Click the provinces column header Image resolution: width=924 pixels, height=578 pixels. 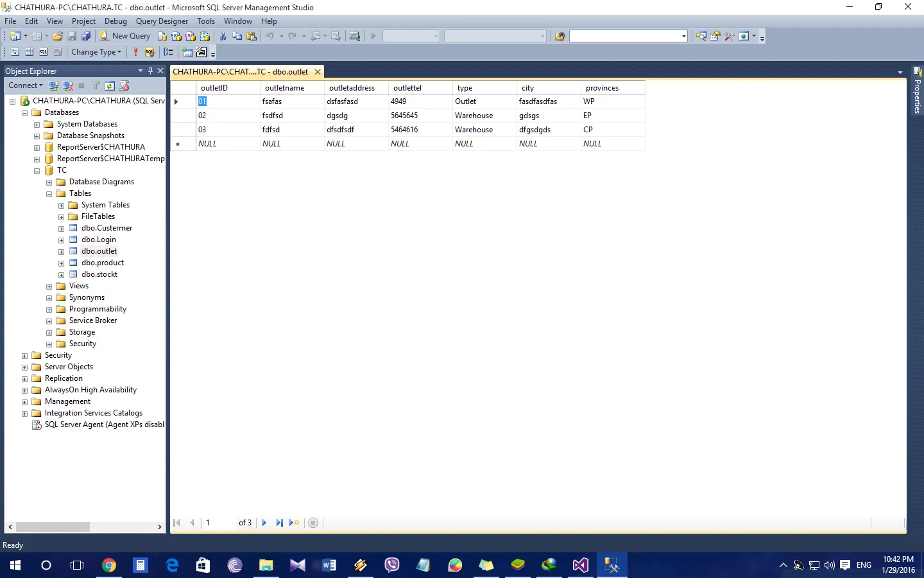pyautogui.click(x=613, y=88)
